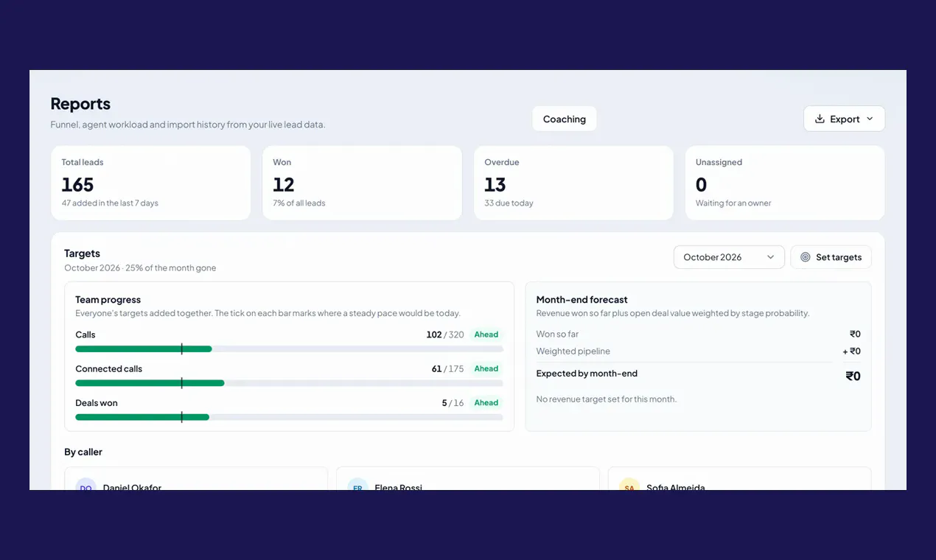The image size is (936, 560).
Task: Click the target icon in Set targets
Action: 806,257
